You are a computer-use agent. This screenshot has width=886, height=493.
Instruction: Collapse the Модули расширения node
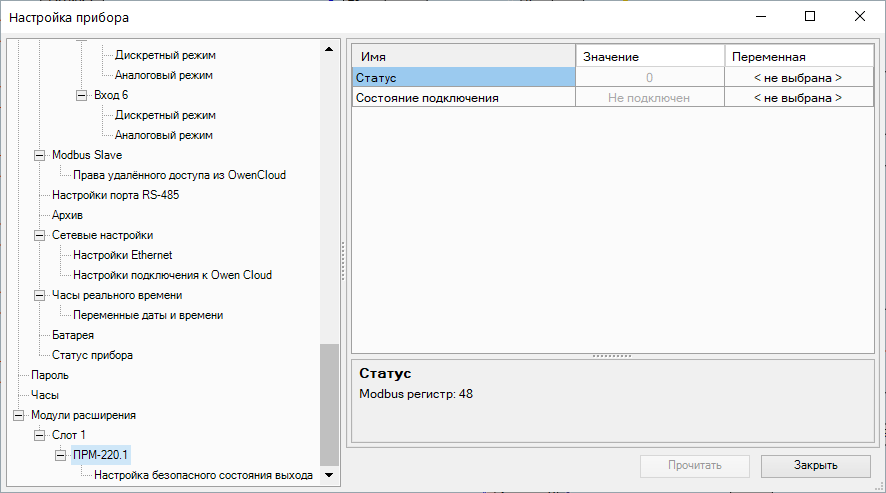[18, 415]
